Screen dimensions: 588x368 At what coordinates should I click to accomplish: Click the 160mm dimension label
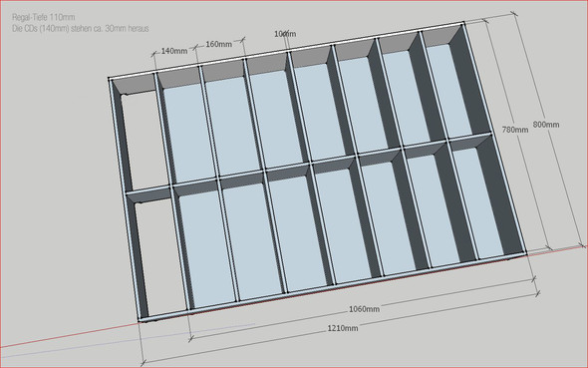(218, 44)
